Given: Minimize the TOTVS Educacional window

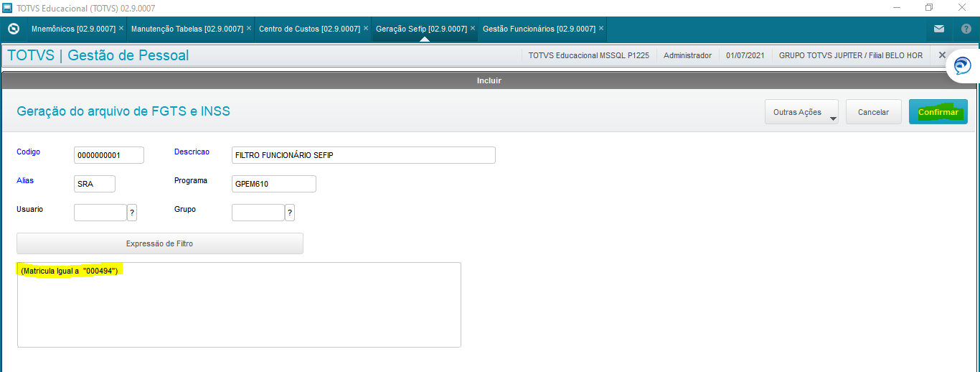Looking at the screenshot, I should point(897,7).
